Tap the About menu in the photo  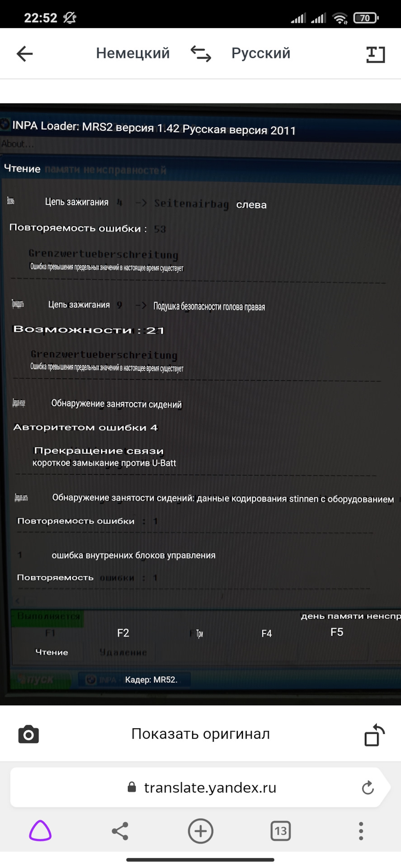[17, 144]
